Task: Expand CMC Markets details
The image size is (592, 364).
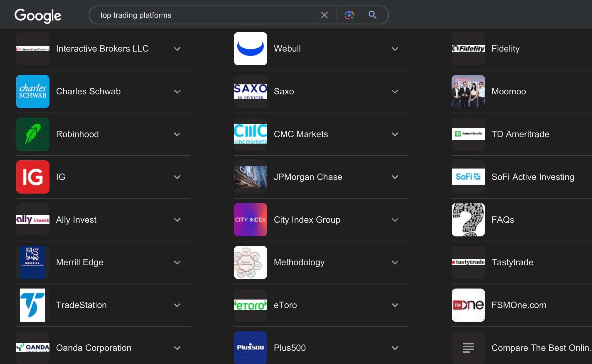Action: 395,135
